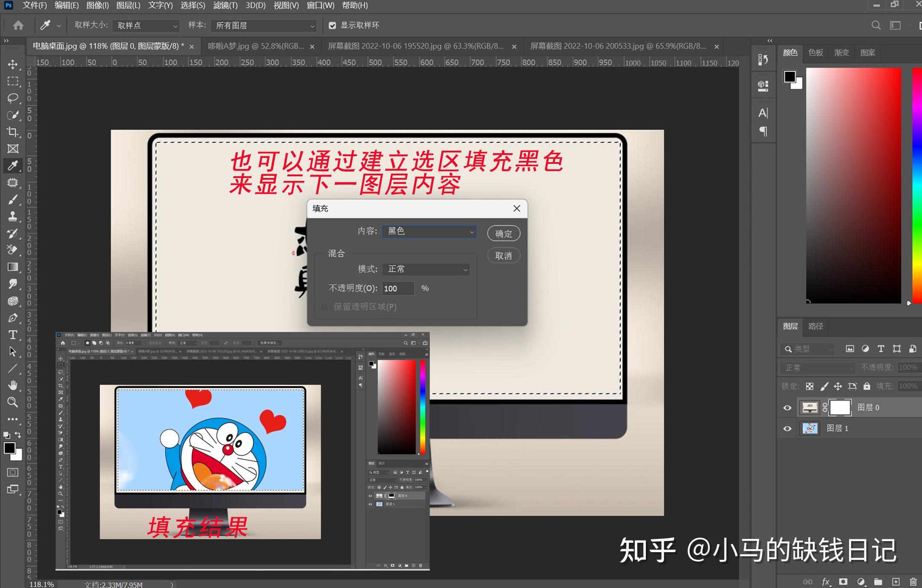Create a new layer
The height and width of the screenshot is (588, 922).
(896, 582)
